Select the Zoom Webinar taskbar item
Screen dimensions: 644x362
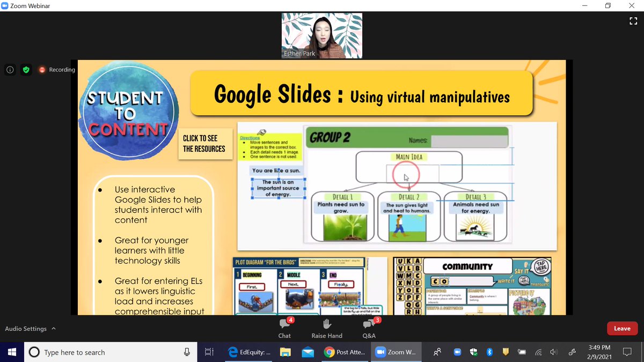point(396,352)
